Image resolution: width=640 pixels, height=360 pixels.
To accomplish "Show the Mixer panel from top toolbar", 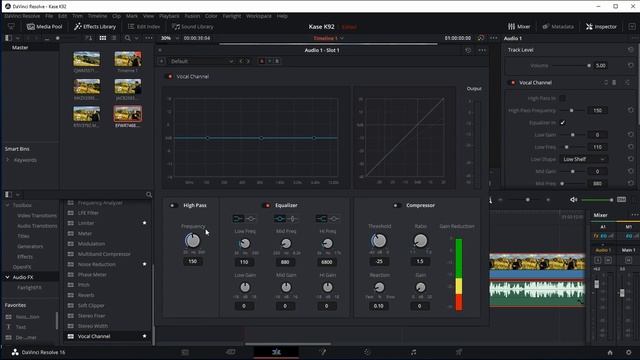I will 519,27.
